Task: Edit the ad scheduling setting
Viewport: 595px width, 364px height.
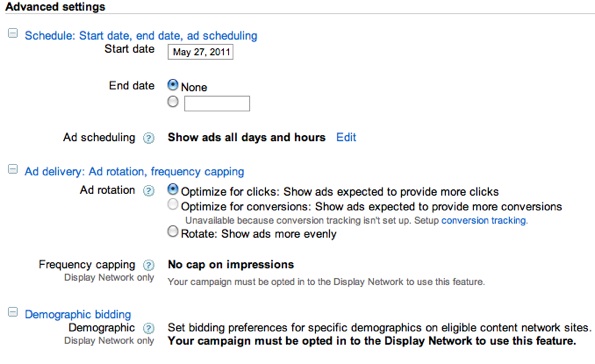Action: click(346, 137)
